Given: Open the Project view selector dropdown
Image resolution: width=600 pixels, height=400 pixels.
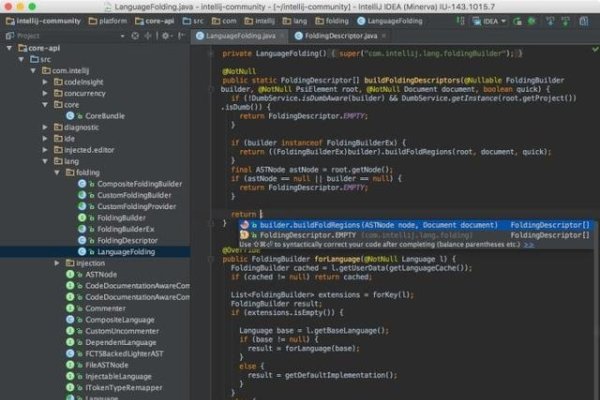Looking at the screenshot, I should (x=122, y=36).
